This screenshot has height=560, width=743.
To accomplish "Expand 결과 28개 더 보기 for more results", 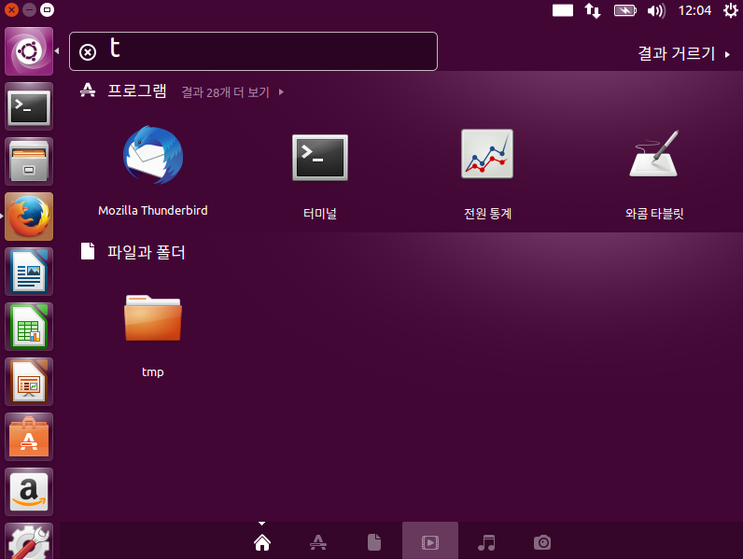I will pos(232,91).
